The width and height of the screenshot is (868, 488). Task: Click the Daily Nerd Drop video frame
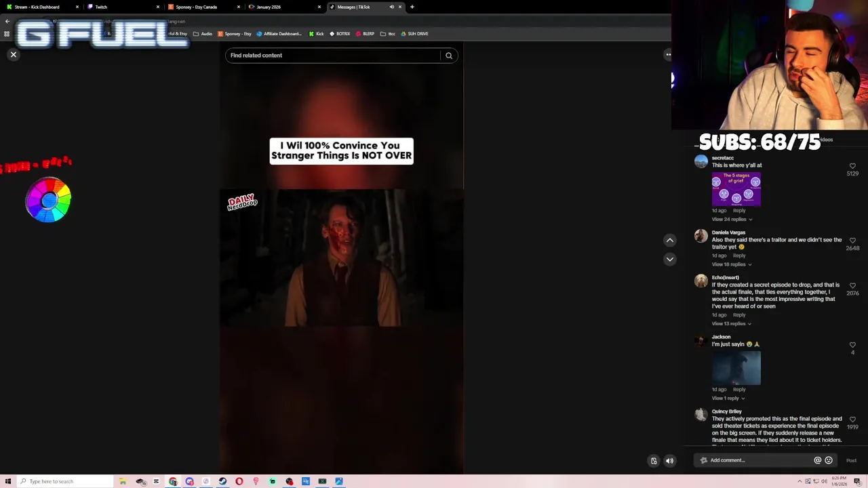342,258
